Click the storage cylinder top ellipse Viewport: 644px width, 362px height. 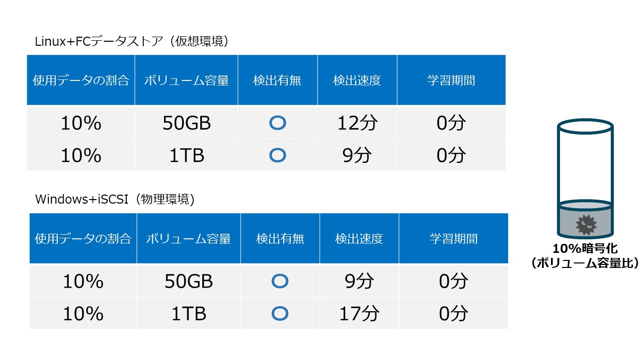tap(586, 128)
